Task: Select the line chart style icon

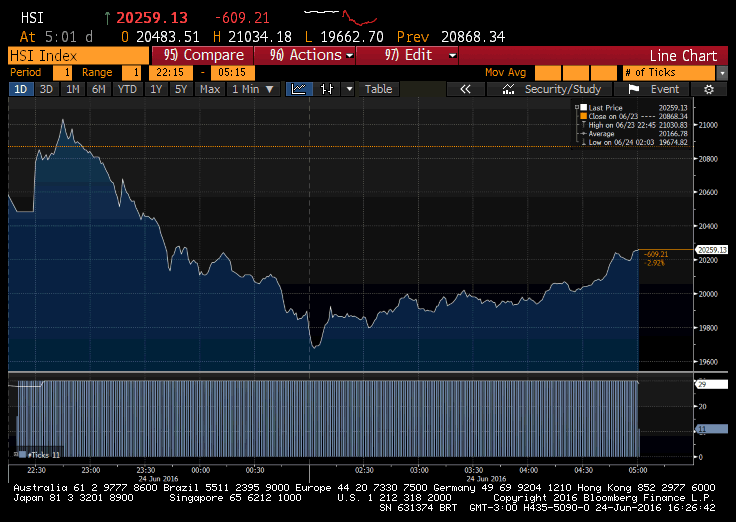Action: coord(299,89)
